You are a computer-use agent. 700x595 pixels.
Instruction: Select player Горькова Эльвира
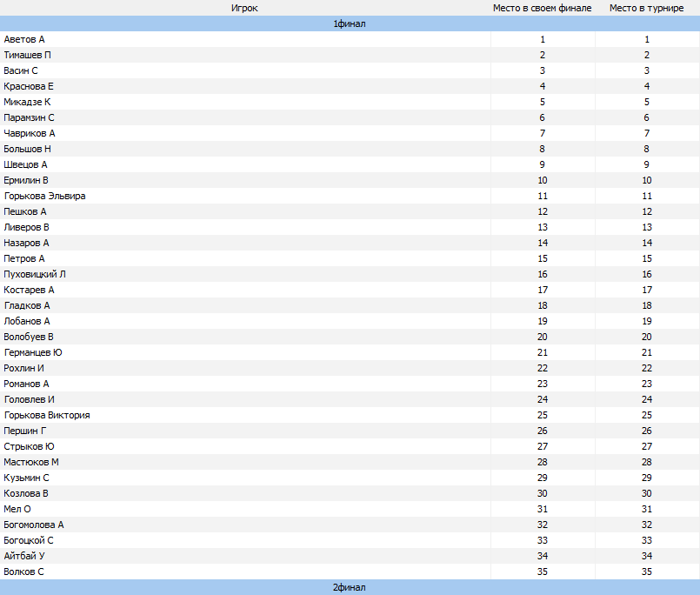44,196
